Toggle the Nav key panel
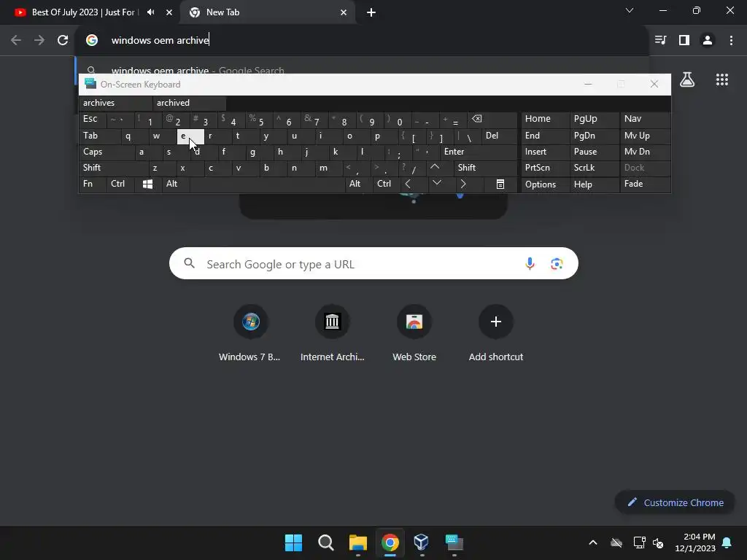The width and height of the screenshot is (747, 560). [646, 119]
